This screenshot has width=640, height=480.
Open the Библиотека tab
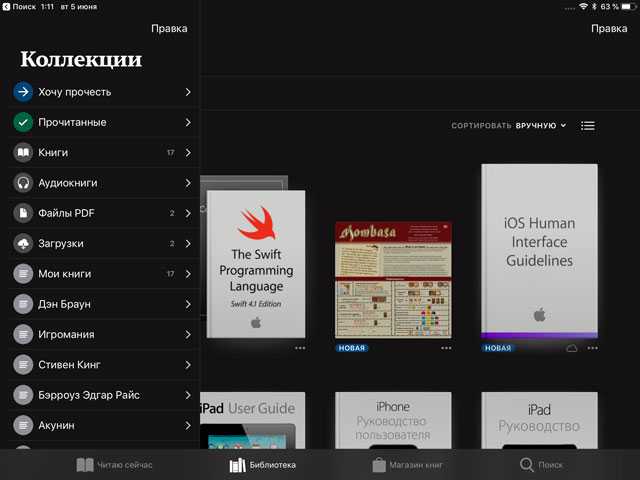tap(262, 464)
